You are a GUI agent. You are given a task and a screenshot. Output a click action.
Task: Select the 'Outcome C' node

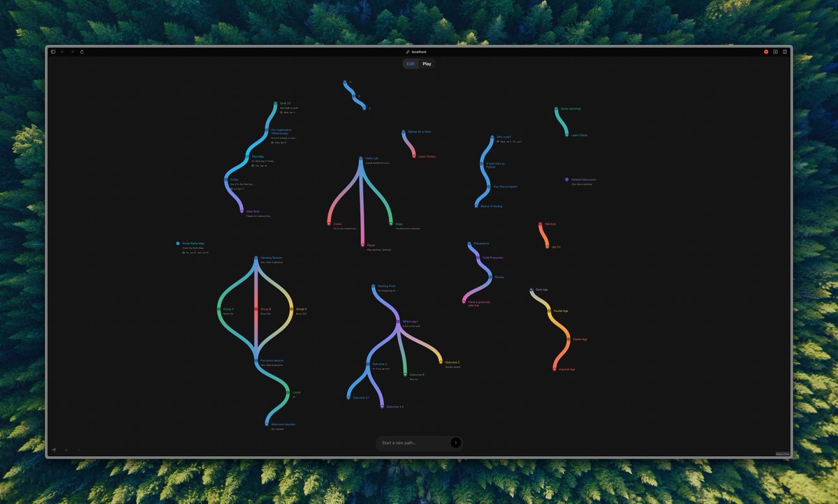coord(441,362)
